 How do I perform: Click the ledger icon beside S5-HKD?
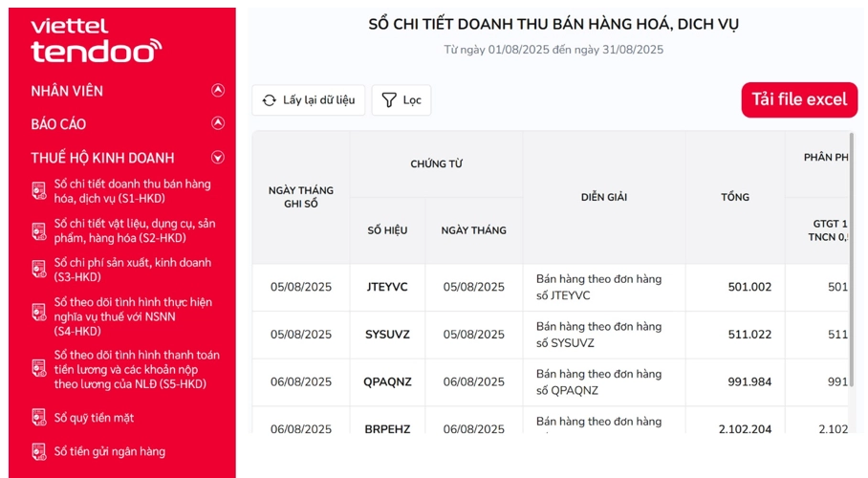pyautogui.click(x=39, y=369)
